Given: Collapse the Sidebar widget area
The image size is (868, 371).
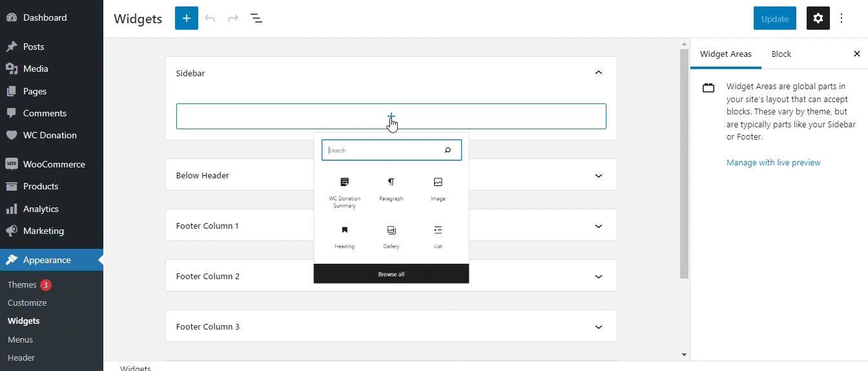Looking at the screenshot, I should point(599,72).
